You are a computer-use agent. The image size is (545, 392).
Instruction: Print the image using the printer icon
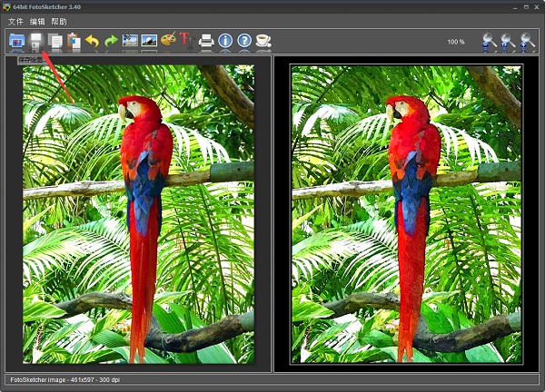(x=207, y=41)
